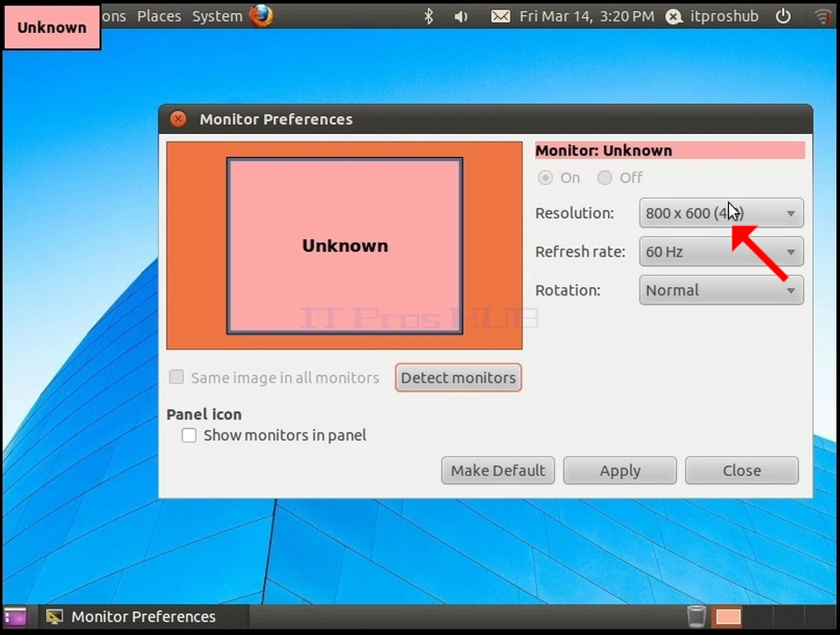
Task: Click the network wireless indicator icon
Action: (x=824, y=16)
